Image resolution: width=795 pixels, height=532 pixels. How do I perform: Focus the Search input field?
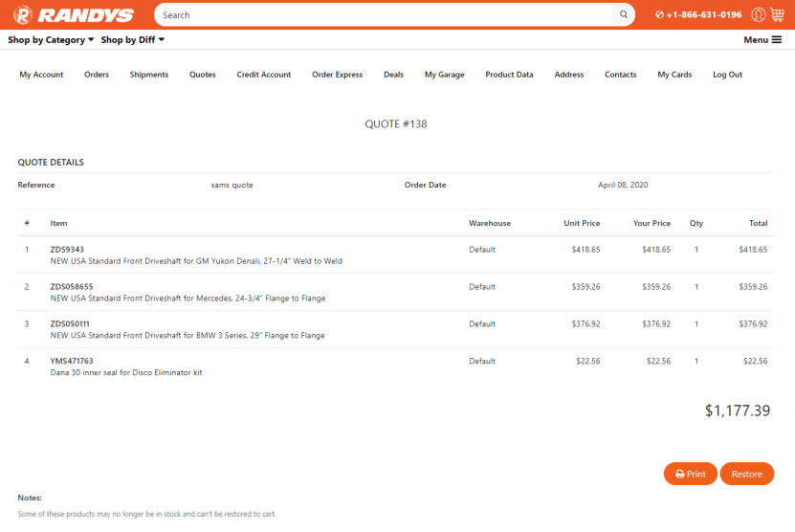(384, 15)
